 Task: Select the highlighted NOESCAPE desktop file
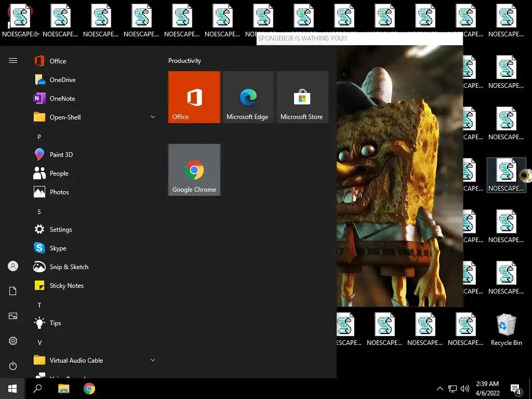506,175
